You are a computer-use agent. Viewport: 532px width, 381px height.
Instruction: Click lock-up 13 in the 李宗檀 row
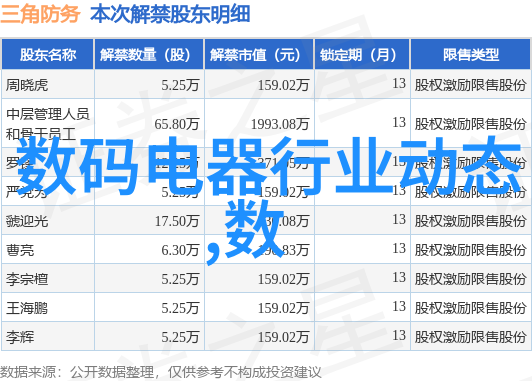coord(399,278)
